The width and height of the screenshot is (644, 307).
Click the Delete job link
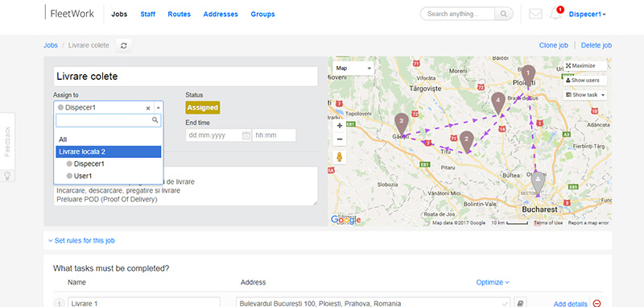coord(597,45)
